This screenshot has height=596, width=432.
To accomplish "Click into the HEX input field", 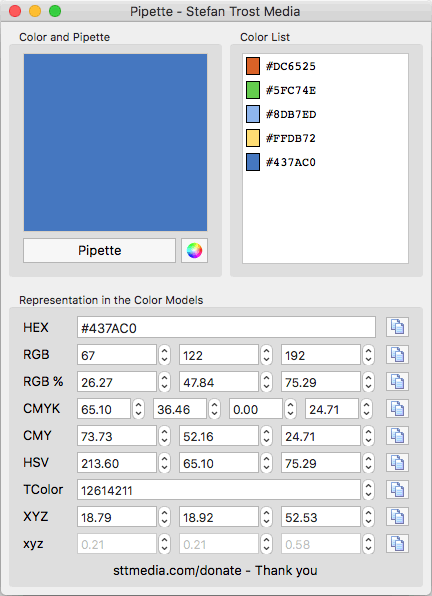I will coord(226,327).
